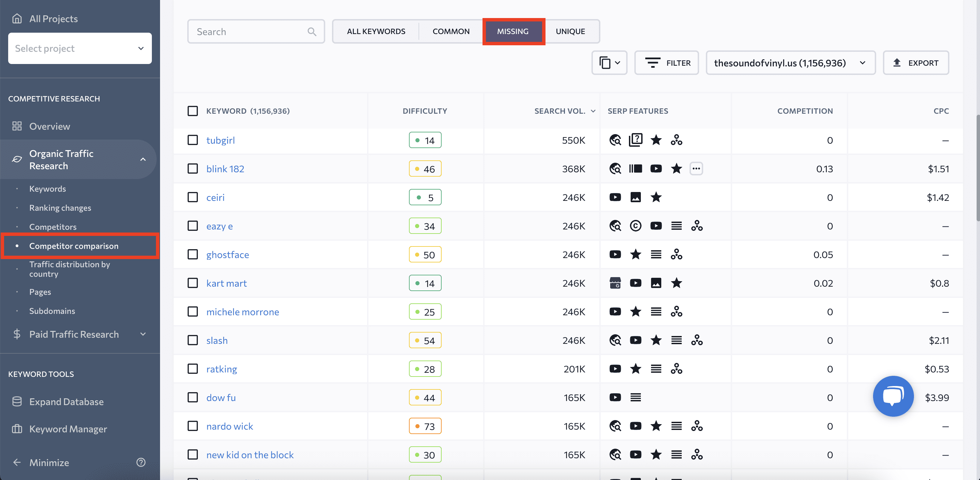Image resolution: width=980 pixels, height=480 pixels.
Task: Check the kart mart row checkbox
Action: [x=192, y=283]
